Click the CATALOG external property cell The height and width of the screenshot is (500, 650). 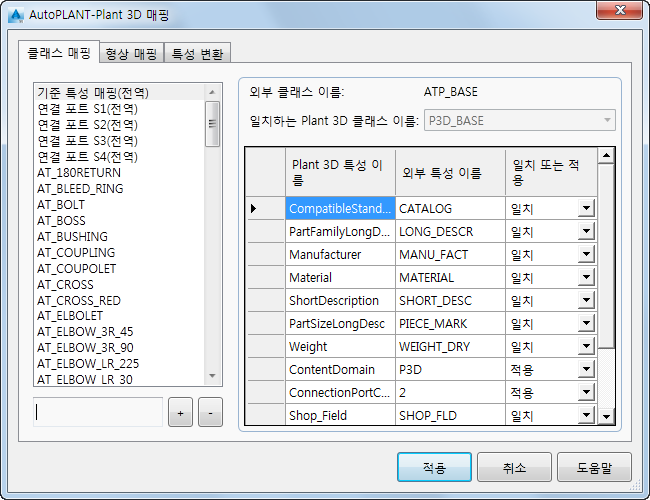click(451, 208)
